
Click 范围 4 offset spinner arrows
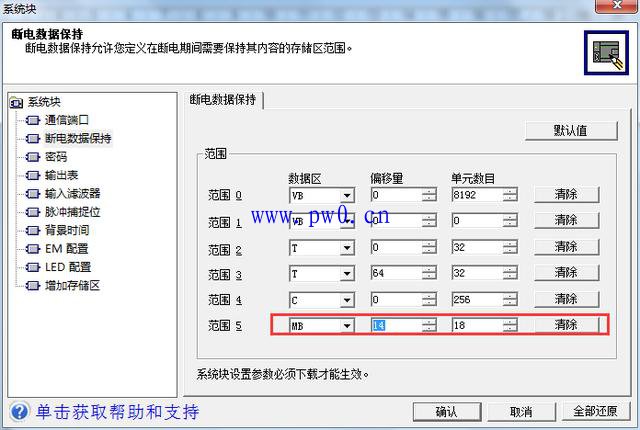pos(429,299)
